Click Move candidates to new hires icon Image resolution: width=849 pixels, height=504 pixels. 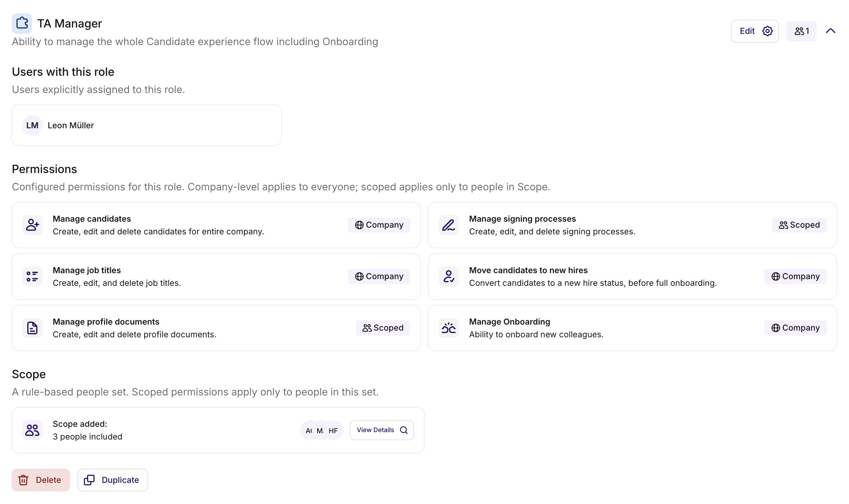point(448,276)
